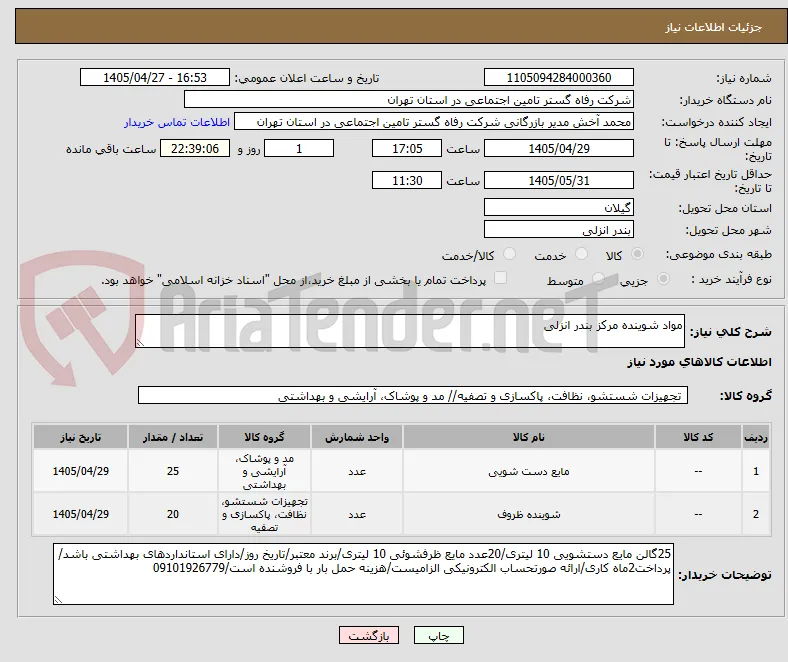Viewport: 788px width, 662px height.
Task: Click the مد و پوشاک group cell
Action: [x=264, y=471]
